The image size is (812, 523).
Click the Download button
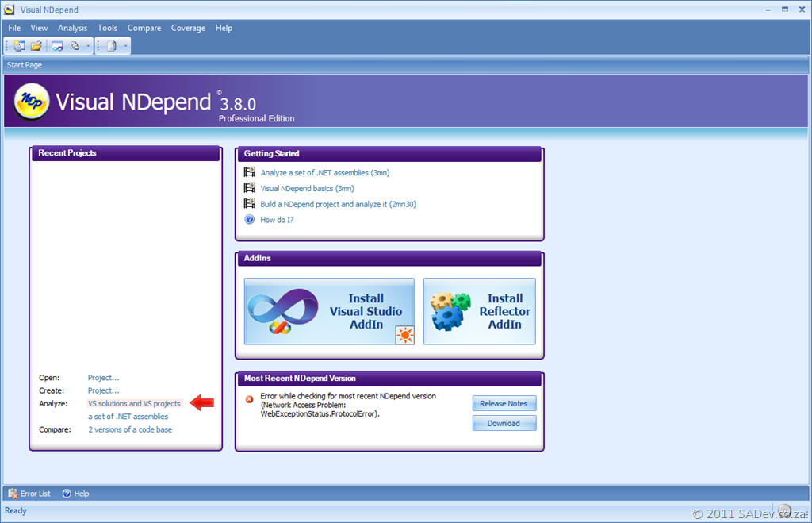pos(504,423)
